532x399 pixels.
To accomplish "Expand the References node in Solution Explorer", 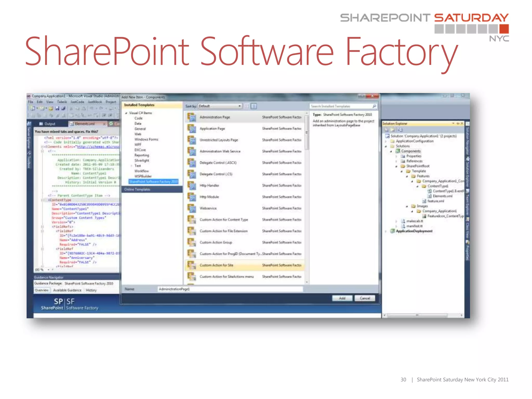I will coord(396,161).
